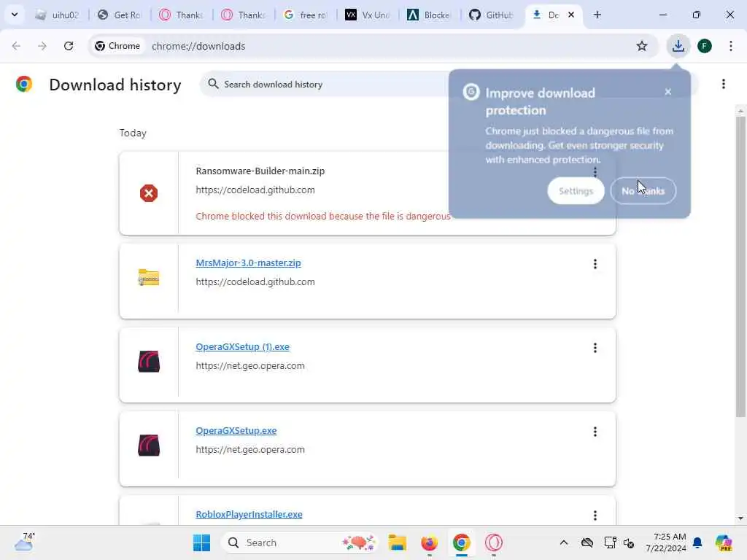Image resolution: width=747 pixels, height=560 pixels.
Task: Open OperaGXSetup.exe link
Action: [236, 430]
